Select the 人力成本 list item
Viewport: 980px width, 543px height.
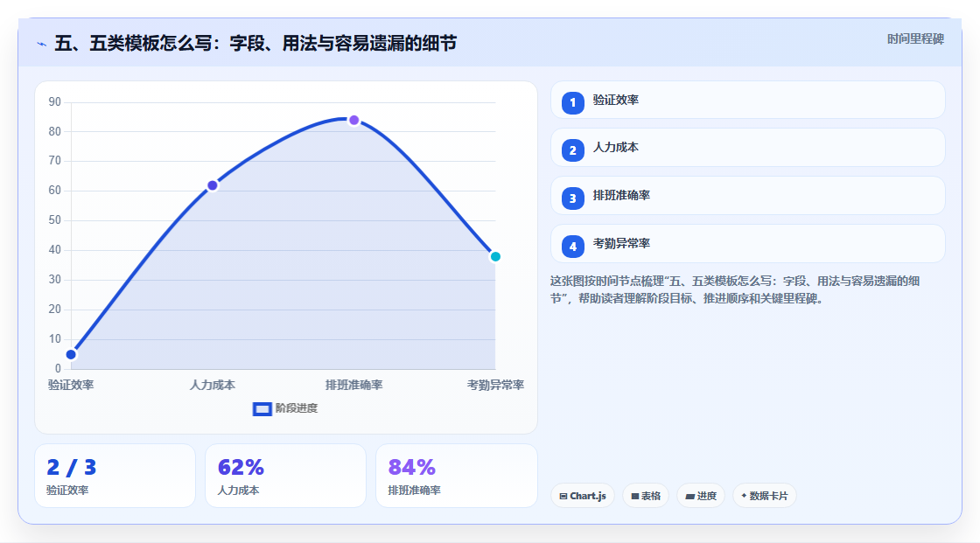click(747, 148)
